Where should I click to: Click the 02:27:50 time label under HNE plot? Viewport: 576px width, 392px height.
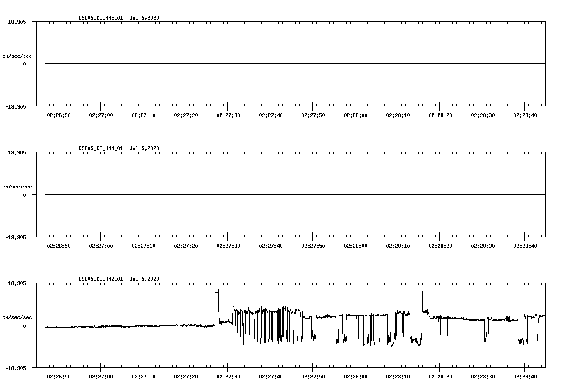point(313,115)
